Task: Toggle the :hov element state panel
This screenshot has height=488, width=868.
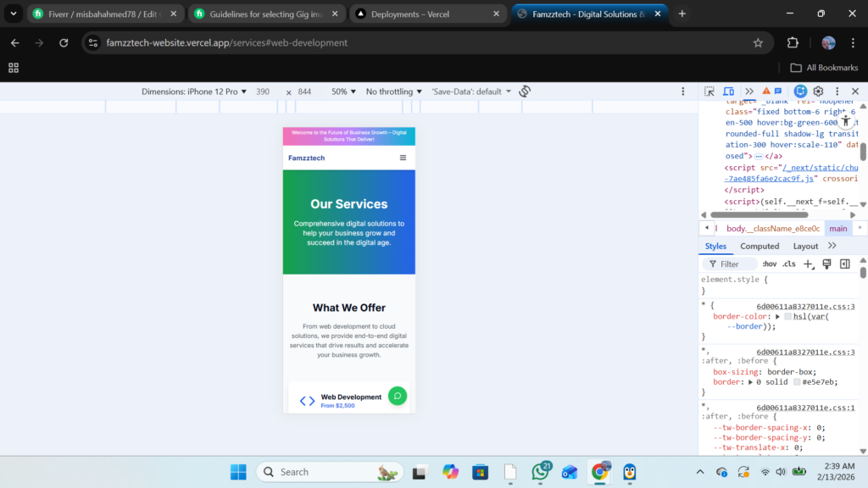Action: 770,264
